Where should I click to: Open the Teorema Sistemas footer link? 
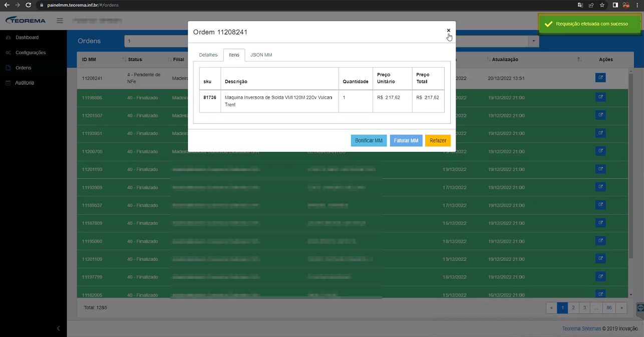tap(581, 329)
